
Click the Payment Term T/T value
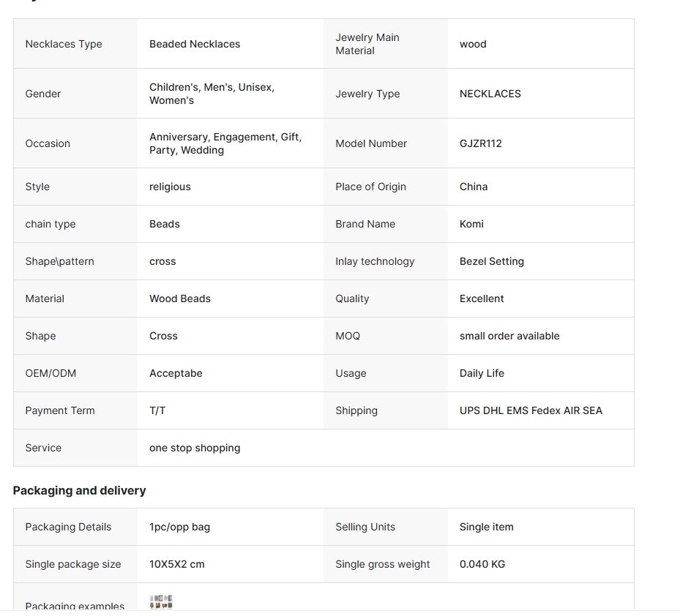click(157, 410)
